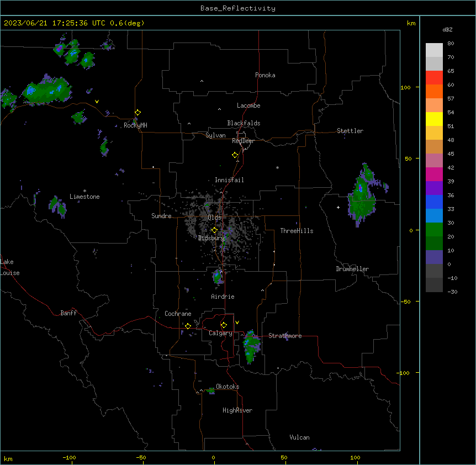Select the purple 39-36 dBZ legend swatch
This screenshot has height=465, width=476.
[x=434, y=188]
